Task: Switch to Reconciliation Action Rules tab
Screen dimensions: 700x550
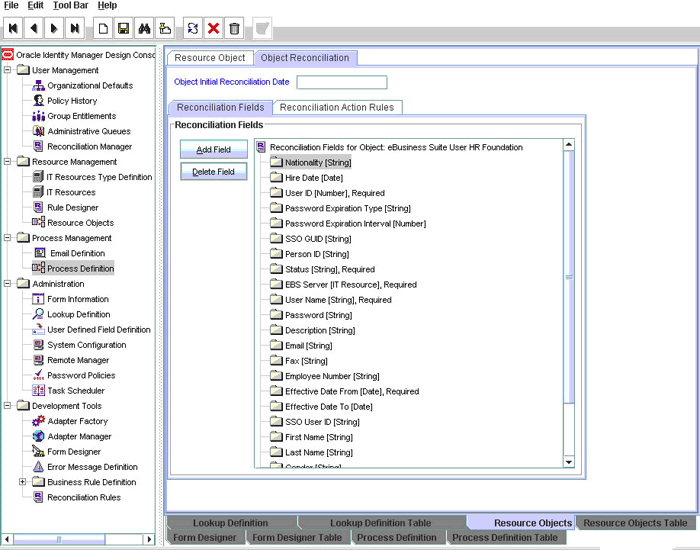Action: 337,108
